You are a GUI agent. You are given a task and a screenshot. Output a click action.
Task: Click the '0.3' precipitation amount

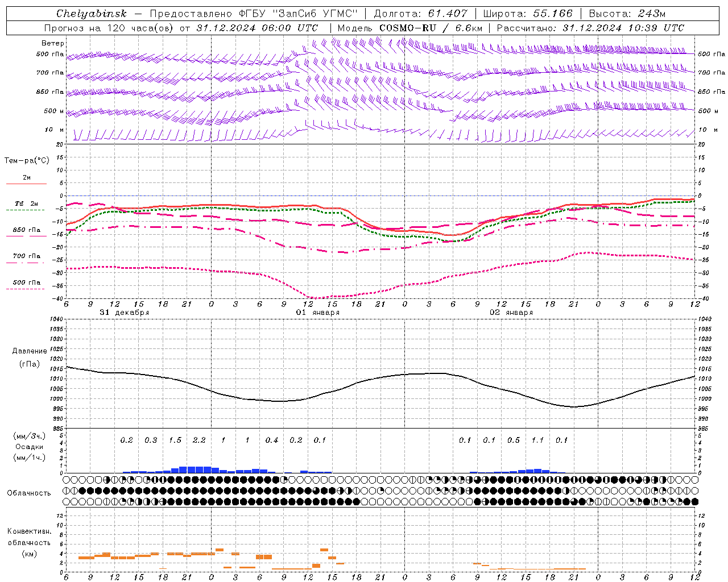pos(151,440)
